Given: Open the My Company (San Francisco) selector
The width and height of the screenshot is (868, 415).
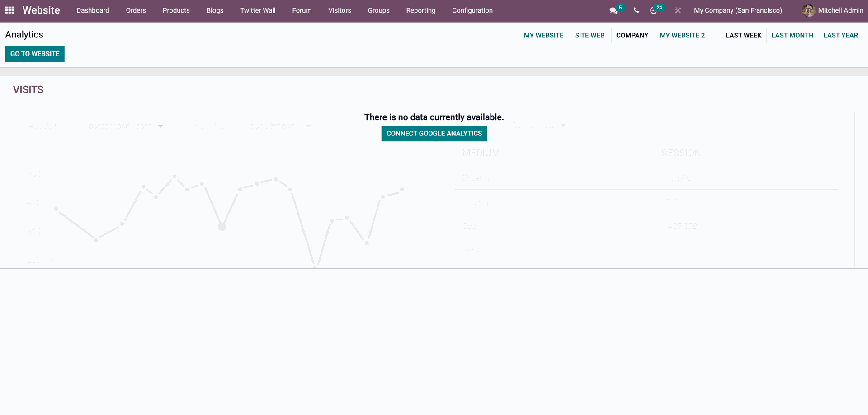Looking at the screenshot, I should click(x=738, y=10).
